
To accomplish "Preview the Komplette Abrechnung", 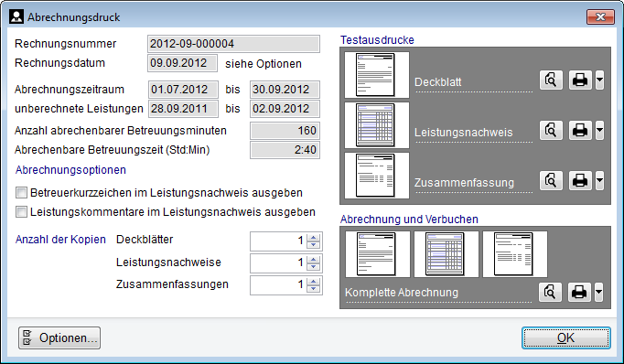I will click(x=551, y=293).
